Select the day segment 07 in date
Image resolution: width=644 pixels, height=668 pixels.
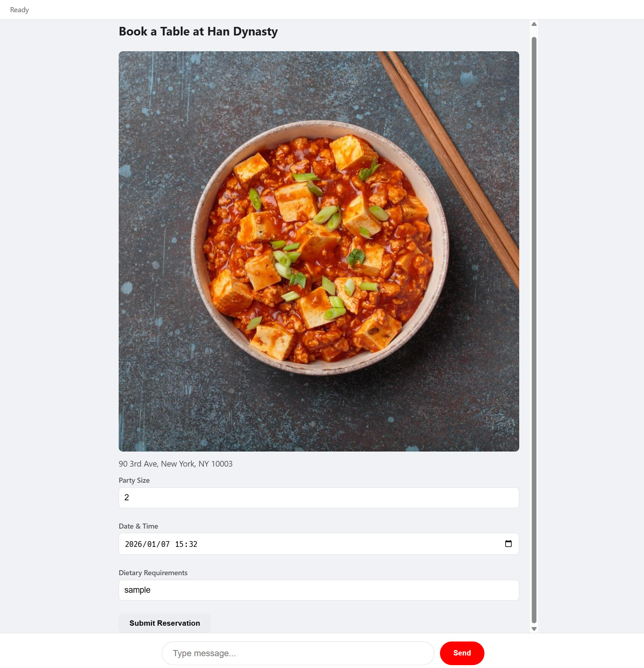coord(165,544)
